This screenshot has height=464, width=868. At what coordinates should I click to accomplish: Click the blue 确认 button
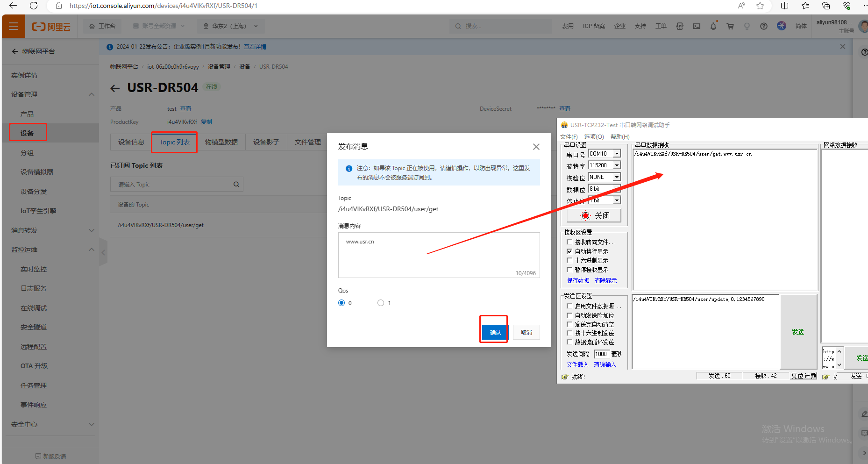495,332
